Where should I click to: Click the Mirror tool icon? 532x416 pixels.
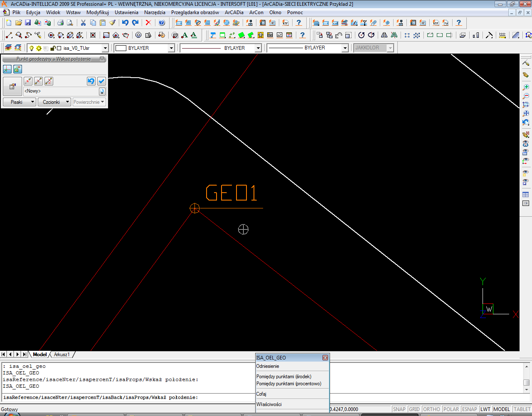384,35
